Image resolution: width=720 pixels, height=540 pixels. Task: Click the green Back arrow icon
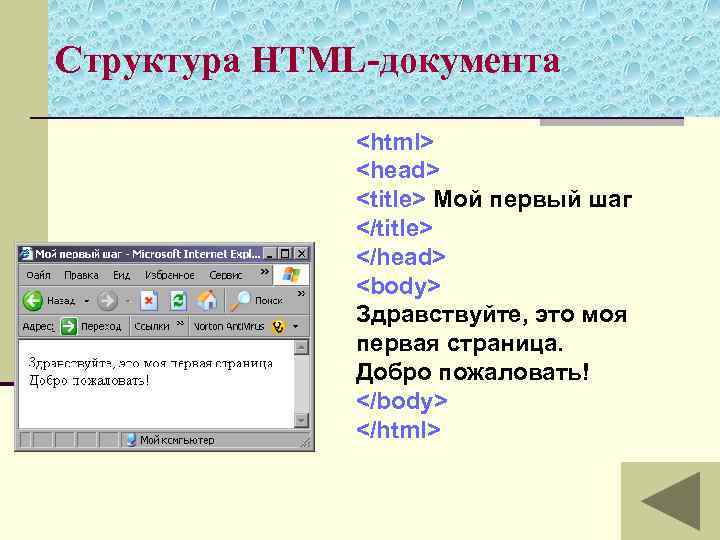[33, 301]
